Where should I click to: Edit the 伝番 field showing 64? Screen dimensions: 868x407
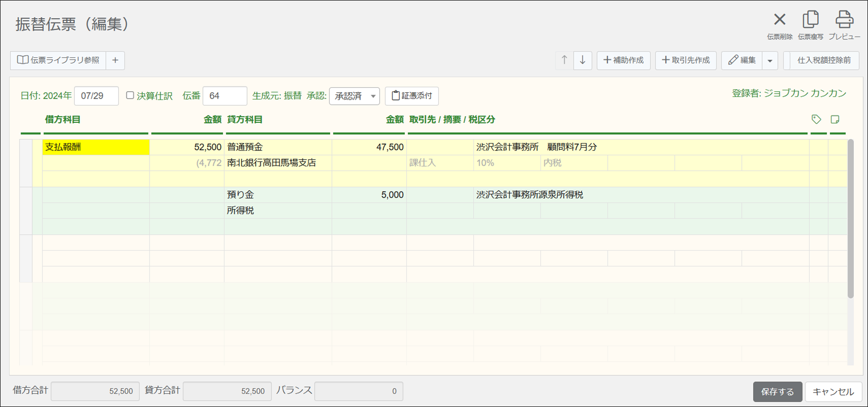coord(225,96)
